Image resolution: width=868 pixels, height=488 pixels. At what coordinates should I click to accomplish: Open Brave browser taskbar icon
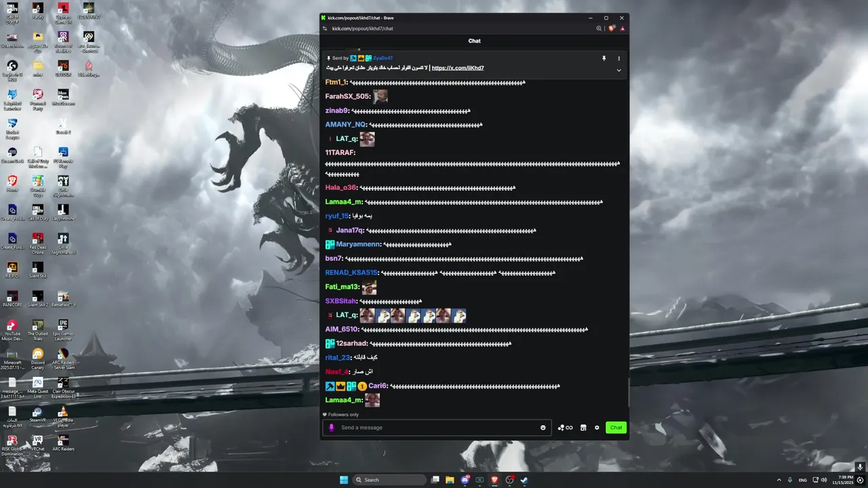pyautogui.click(x=494, y=480)
